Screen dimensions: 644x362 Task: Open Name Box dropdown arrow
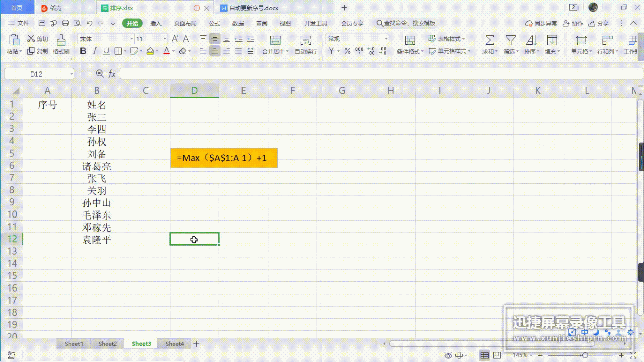72,74
